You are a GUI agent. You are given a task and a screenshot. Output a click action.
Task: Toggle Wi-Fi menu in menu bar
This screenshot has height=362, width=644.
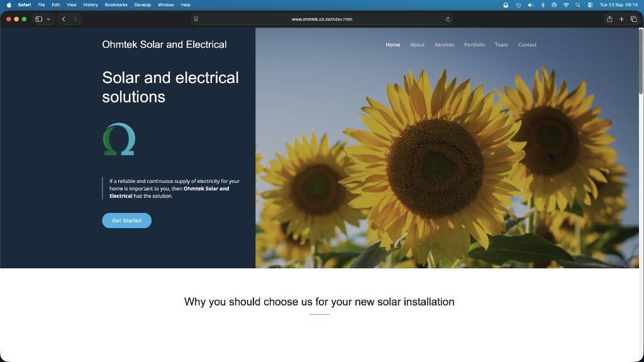tap(565, 4)
